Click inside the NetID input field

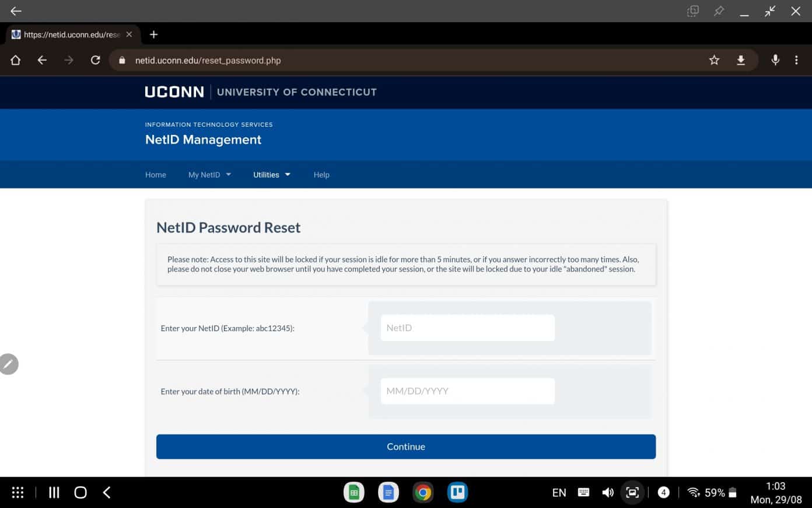click(x=467, y=328)
